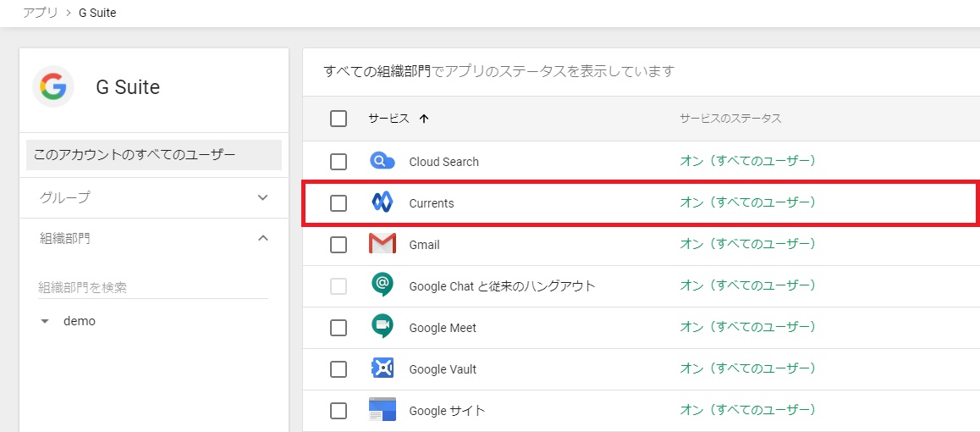Click the Google Vault icon

(x=383, y=368)
